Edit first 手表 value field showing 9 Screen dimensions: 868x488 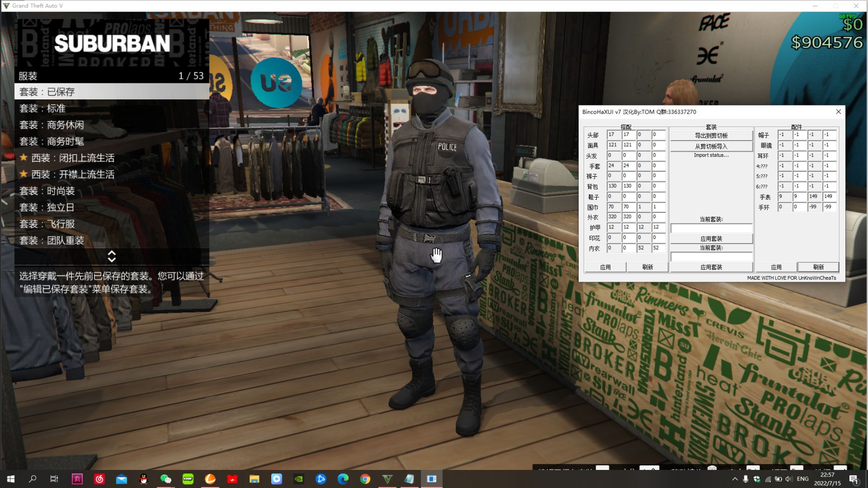[x=784, y=196]
